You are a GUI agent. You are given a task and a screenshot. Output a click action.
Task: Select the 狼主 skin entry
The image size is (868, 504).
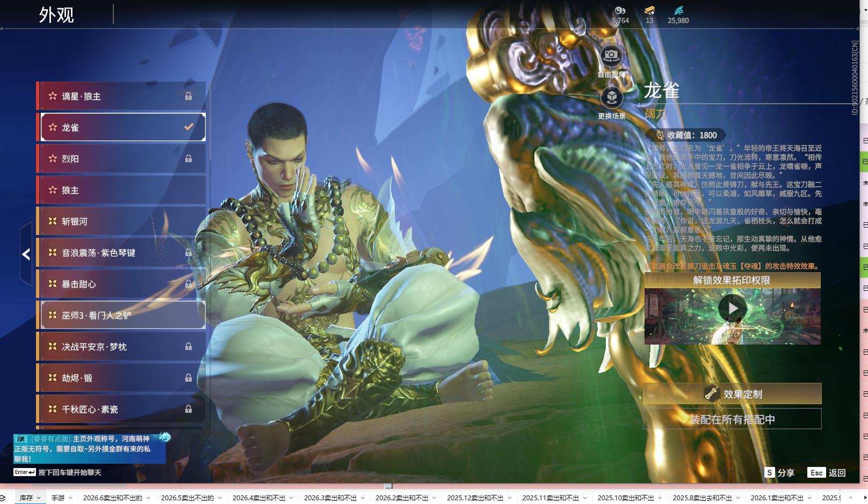(121, 190)
